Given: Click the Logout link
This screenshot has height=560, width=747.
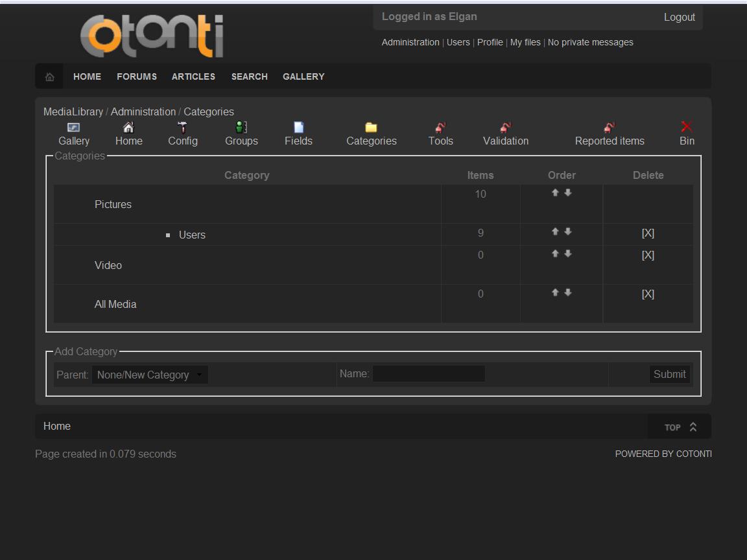Looking at the screenshot, I should coord(679,17).
